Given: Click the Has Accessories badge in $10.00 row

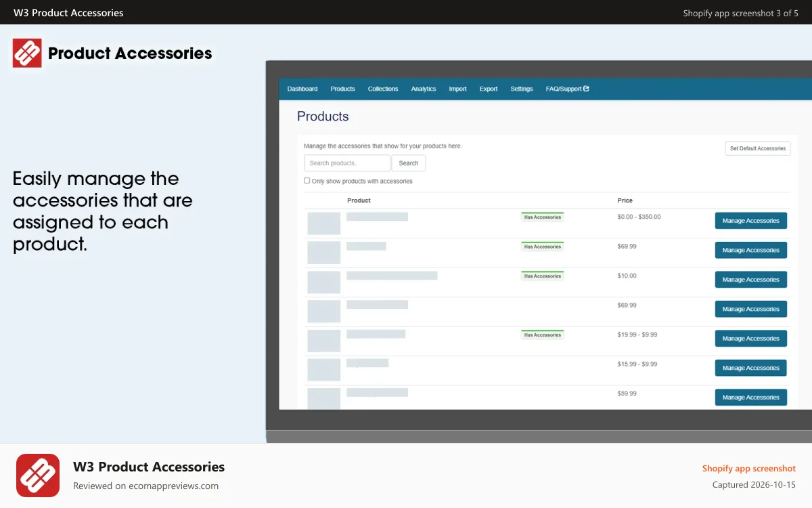Looking at the screenshot, I should (543, 276).
